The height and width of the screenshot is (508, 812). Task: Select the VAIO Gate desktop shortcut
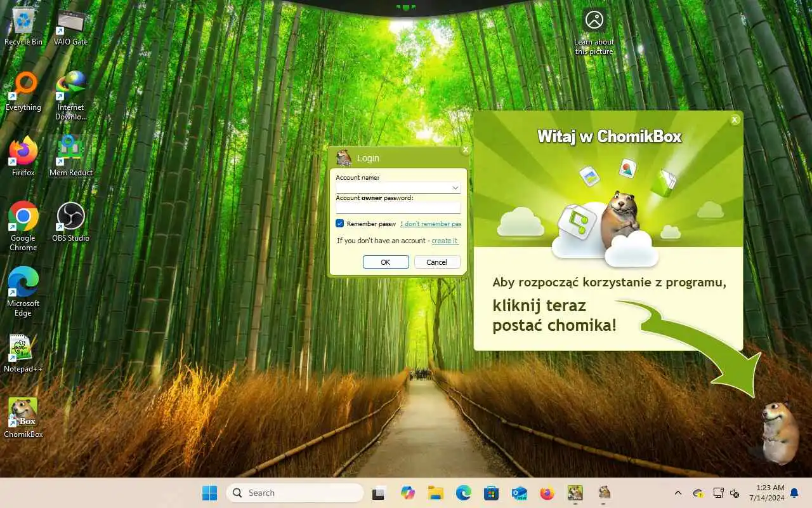[x=70, y=27]
